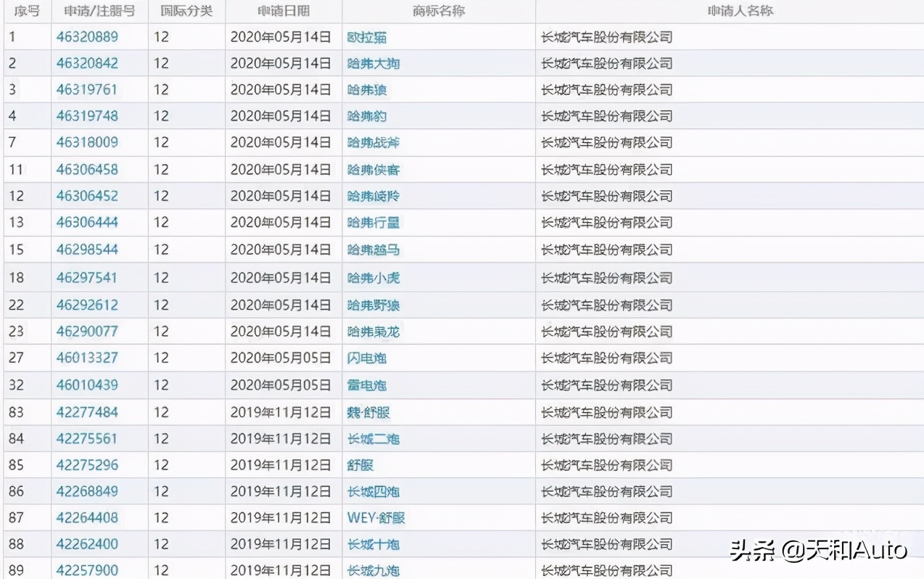Screen dimensions: 924x579
Task: Open the 长城四炮 trademark link
Action: pyautogui.click(x=374, y=492)
